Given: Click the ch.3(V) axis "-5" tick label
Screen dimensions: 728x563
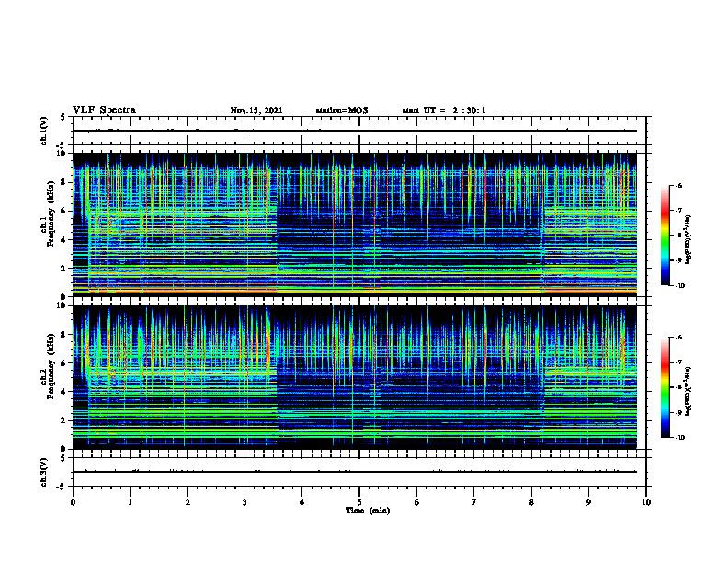Looking at the screenshot, I should (x=62, y=487).
